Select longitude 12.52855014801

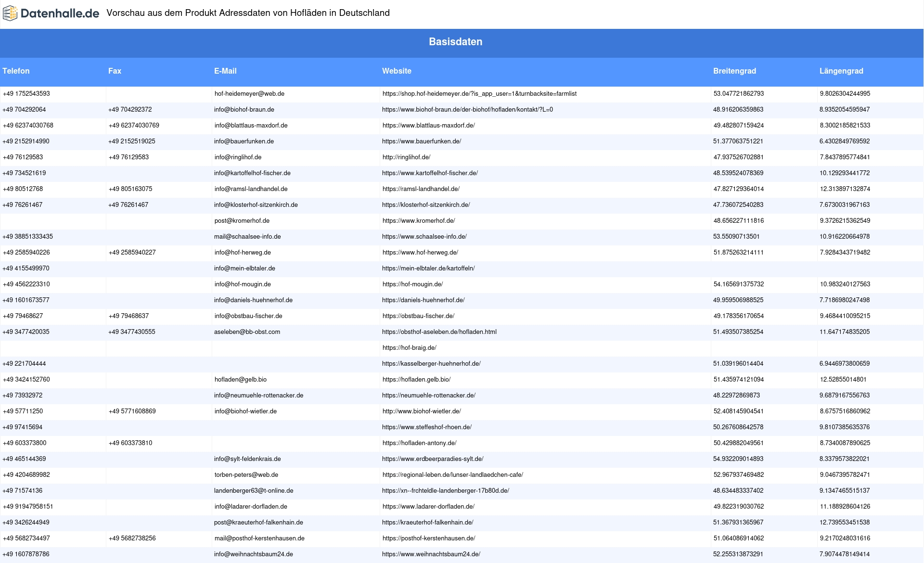click(843, 380)
